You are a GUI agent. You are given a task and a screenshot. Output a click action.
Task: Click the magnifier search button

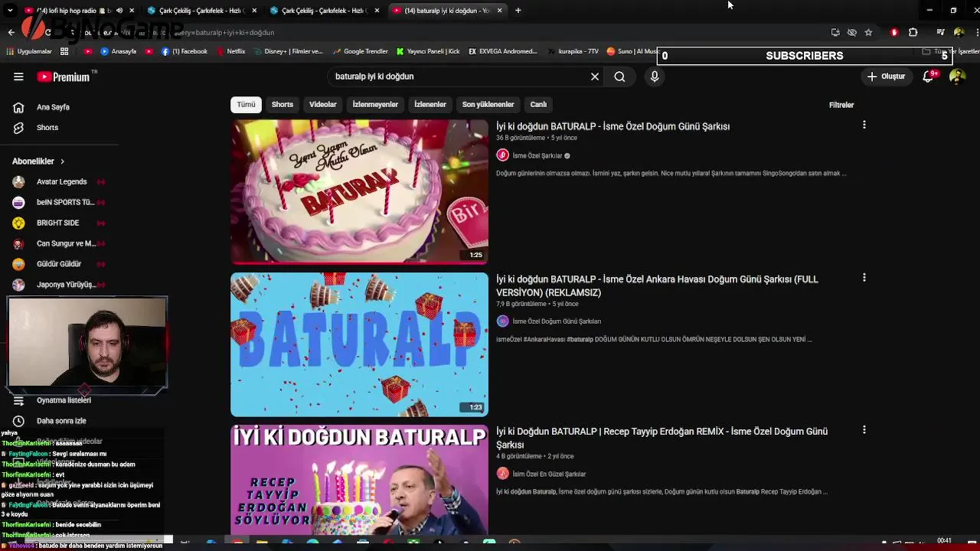619,77
